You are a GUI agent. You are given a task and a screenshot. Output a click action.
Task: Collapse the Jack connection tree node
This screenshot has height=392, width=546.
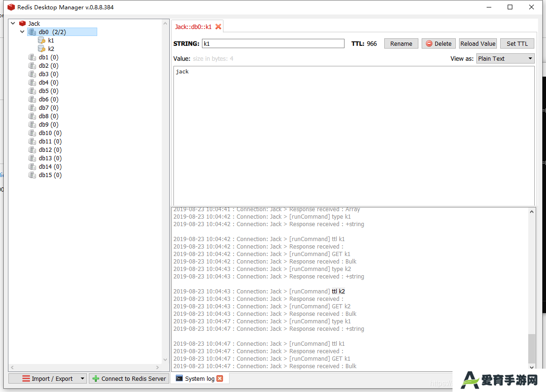[x=13, y=23]
